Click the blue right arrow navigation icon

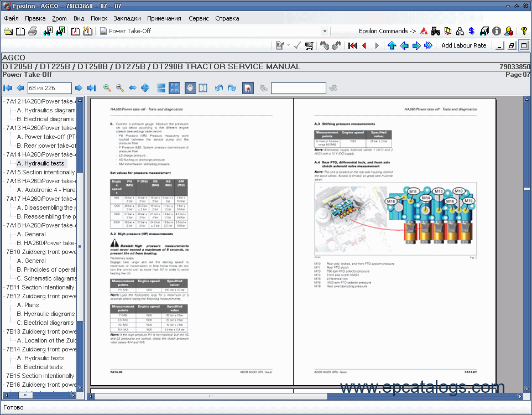click(416, 45)
